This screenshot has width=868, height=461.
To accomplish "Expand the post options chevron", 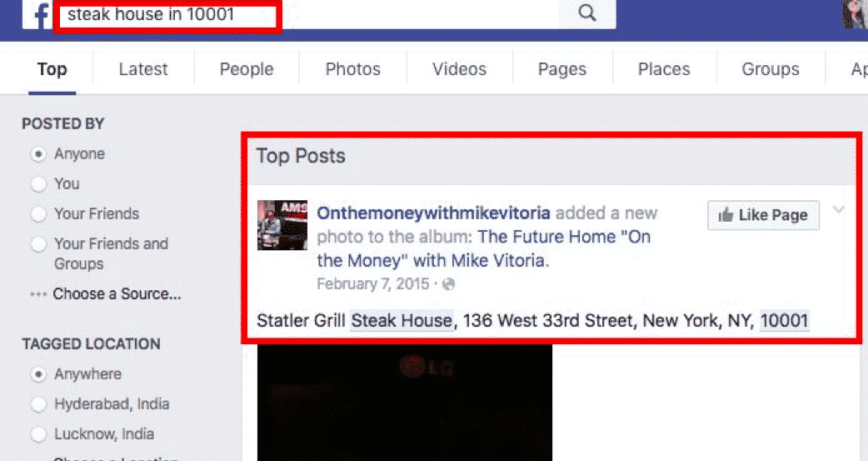I will pos(839,209).
